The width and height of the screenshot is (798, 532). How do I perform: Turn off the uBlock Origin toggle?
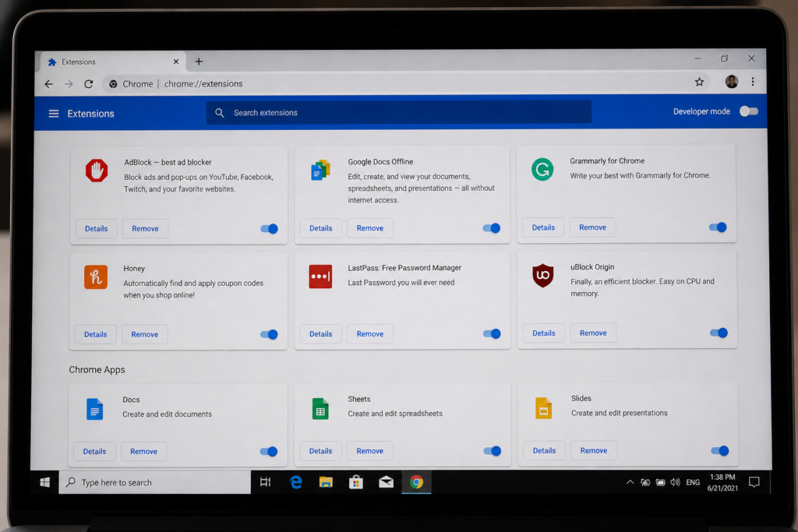(x=719, y=333)
